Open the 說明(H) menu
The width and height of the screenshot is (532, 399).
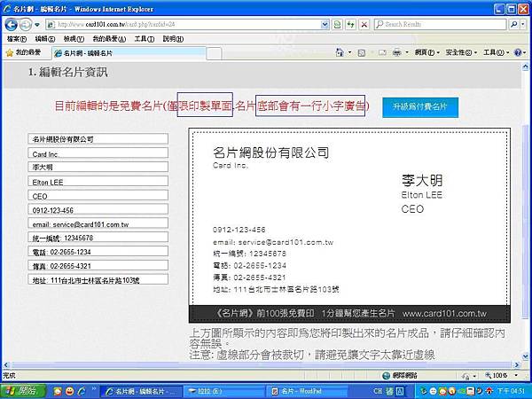click(x=173, y=39)
